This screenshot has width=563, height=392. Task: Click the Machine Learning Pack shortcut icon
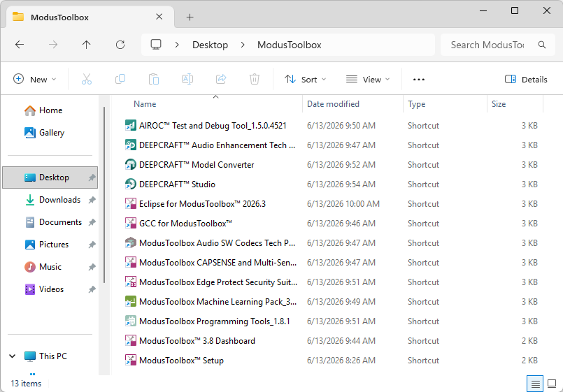(130, 302)
